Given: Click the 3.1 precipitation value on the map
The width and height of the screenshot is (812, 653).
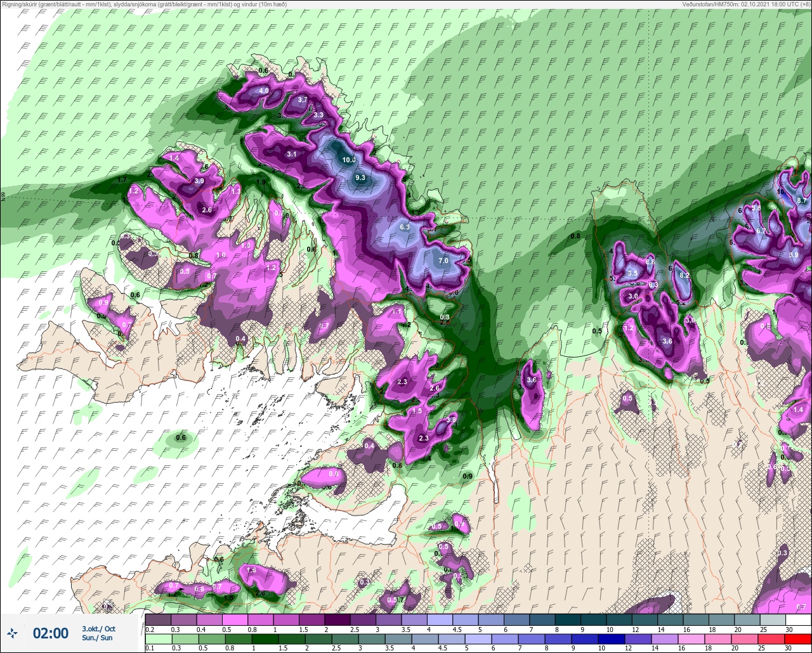Looking at the screenshot, I should tap(292, 154).
